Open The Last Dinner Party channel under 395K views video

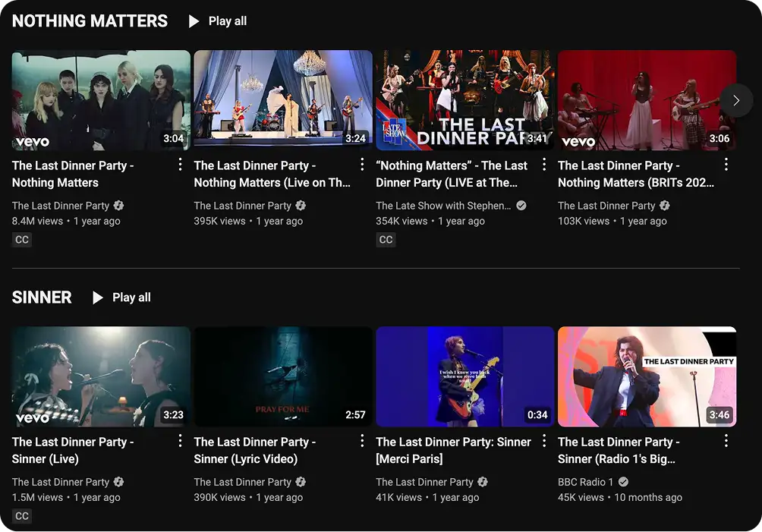click(x=243, y=206)
